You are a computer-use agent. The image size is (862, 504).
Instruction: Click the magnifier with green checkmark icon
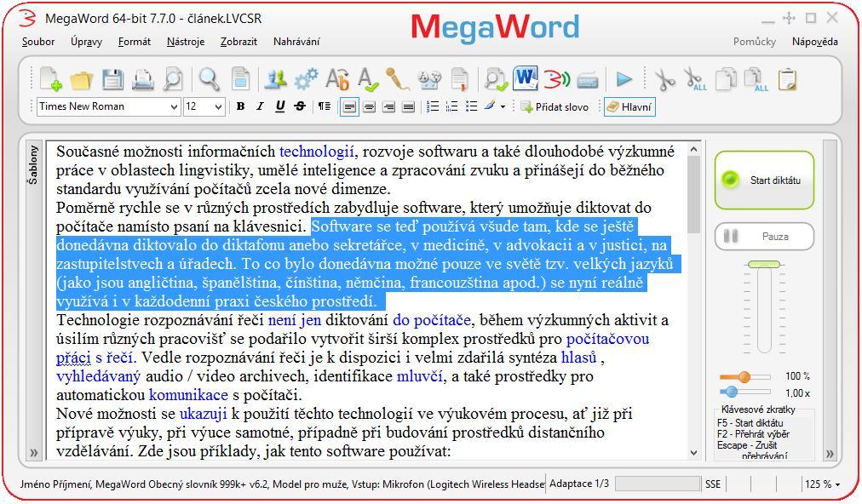click(x=496, y=80)
